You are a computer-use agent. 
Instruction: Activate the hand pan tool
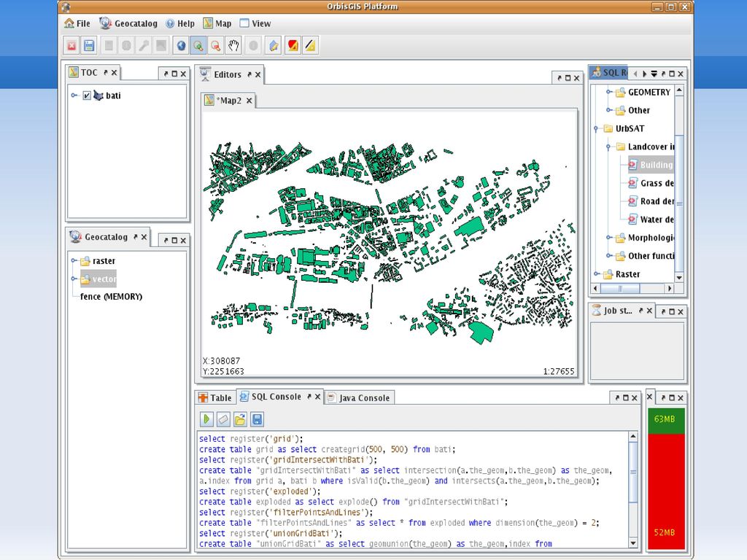[x=233, y=46]
